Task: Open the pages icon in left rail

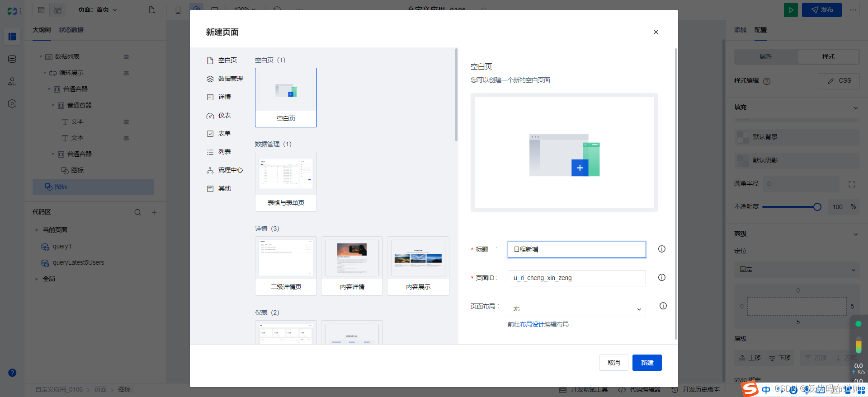Action: [x=12, y=37]
